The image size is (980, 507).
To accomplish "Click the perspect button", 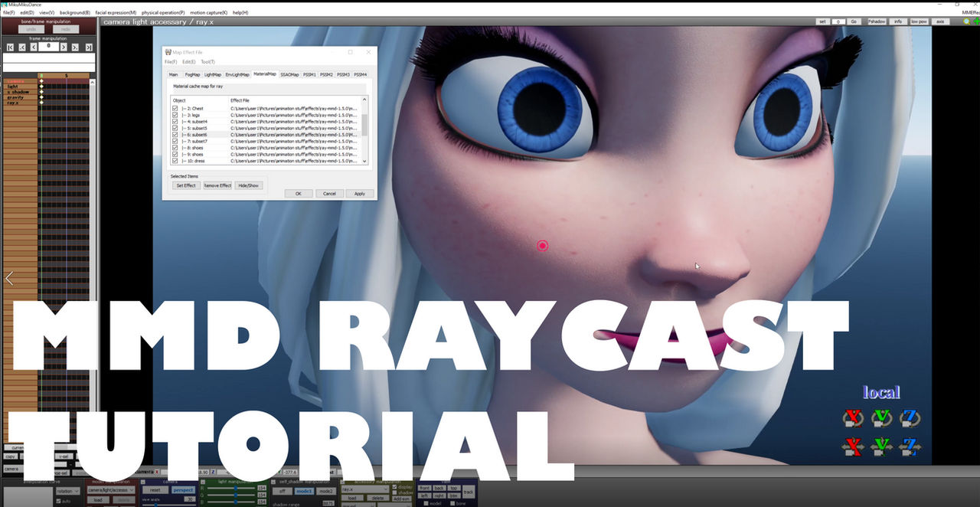I will (182, 490).
